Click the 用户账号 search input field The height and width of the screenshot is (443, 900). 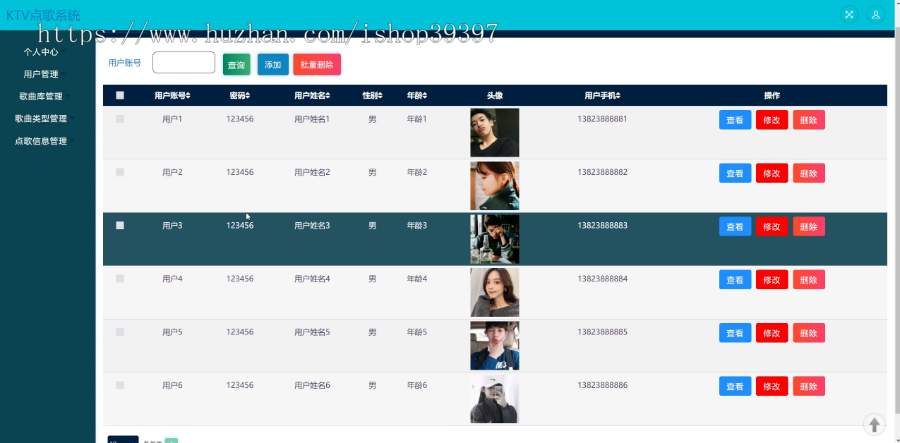point(184,63)
